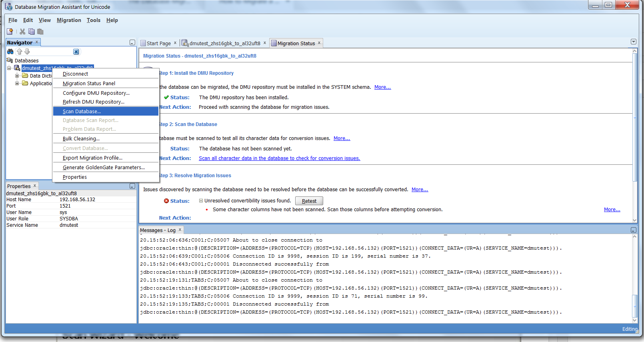The height and width of the screenshot is (342, 644).
Task: Click the up arrow find-previous icon
Action: (19, 52)
